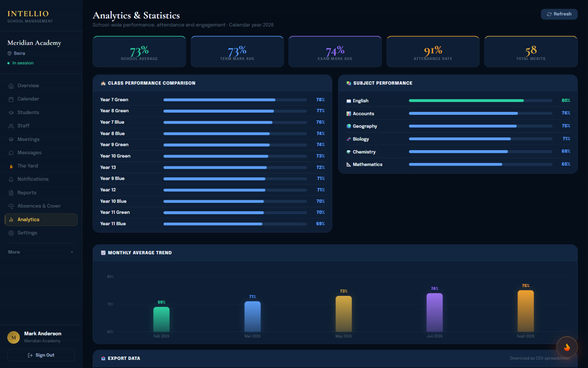588x368 pixels.
Task: Click the Analytics bar chart icon
Action: point(11,220)
